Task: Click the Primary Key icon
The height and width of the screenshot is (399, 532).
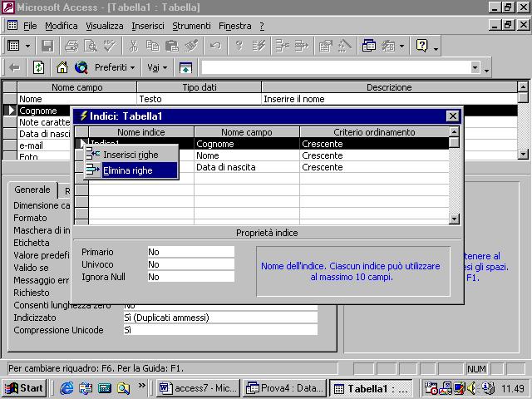Action: coord(239,46)
